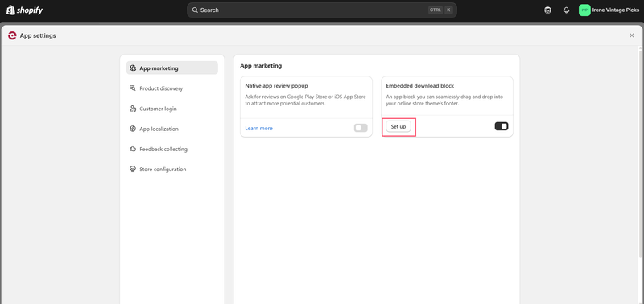
Task: Click the text beginning Ask for reviews on Google Play
Action: (306, 100)
